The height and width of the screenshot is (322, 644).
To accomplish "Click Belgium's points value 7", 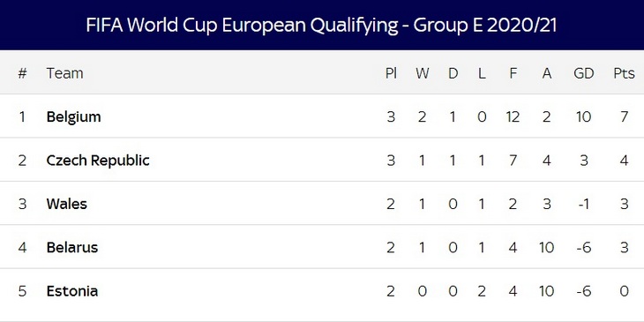I will (624, 117).
